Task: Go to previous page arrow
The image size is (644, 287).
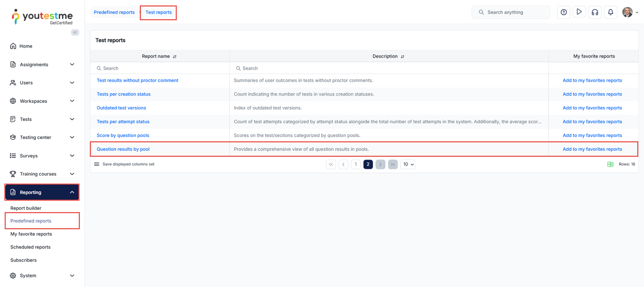Action: point(343,164)
